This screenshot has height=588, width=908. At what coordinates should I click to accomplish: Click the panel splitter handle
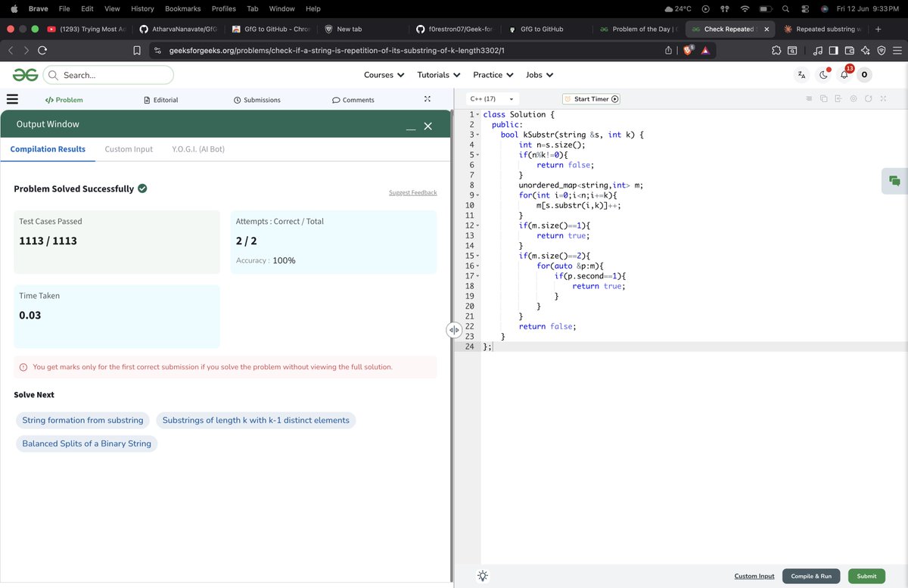(x=454, y=330)
